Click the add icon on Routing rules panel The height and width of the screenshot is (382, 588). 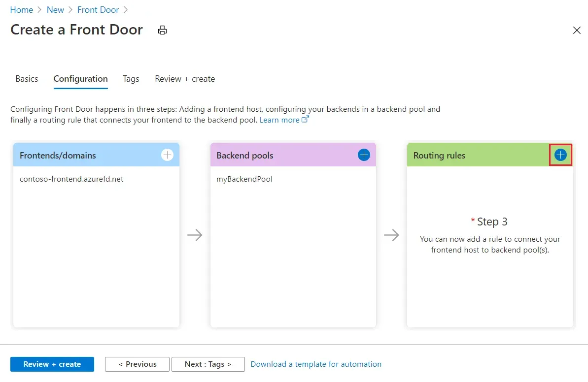(560, 155)
